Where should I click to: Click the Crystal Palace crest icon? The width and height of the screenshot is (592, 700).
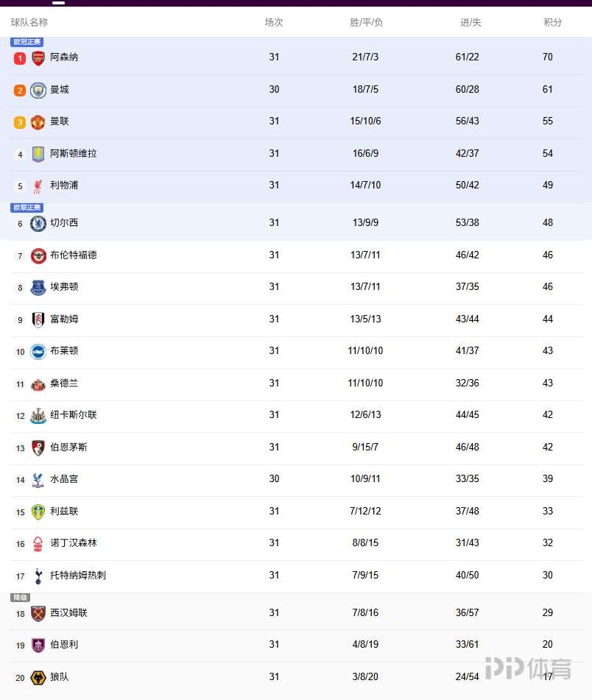pos(38,480)
